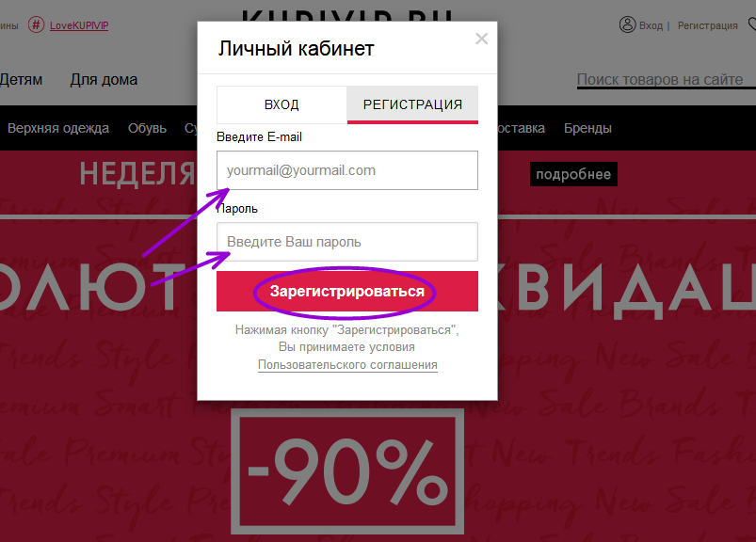The width and height of the screenshot is (756, 542).
Task: Select the РЕГИСТРАЦИЯ tab
Action: [x=412, y=104]
